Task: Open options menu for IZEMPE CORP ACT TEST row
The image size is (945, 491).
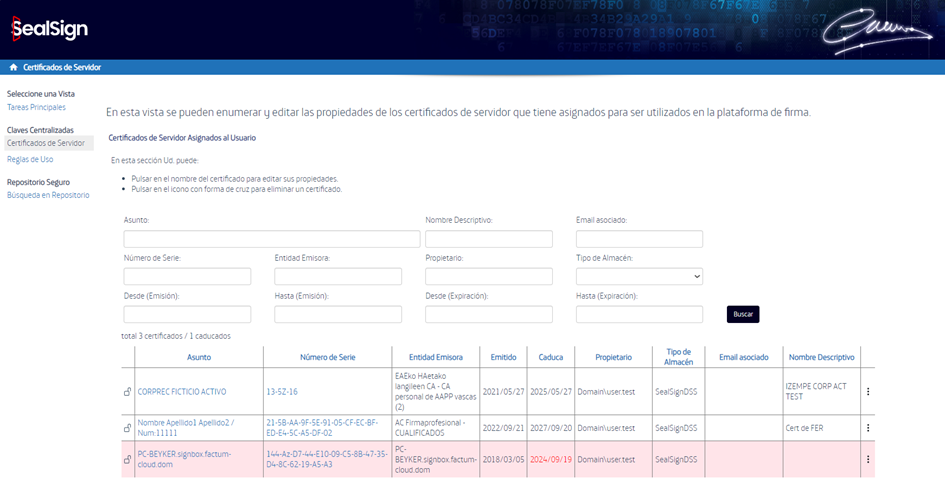Action: pos(868,392)
